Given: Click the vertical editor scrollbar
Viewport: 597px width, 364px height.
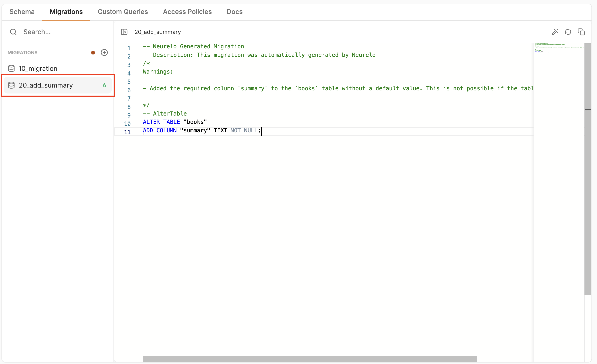Looking at the screenshot, I should coord(587,170).
